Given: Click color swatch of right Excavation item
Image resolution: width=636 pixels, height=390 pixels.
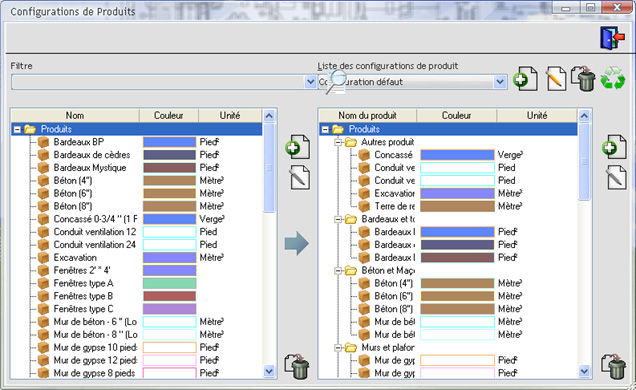Looking at the screenshot, I should pos(458,193).
